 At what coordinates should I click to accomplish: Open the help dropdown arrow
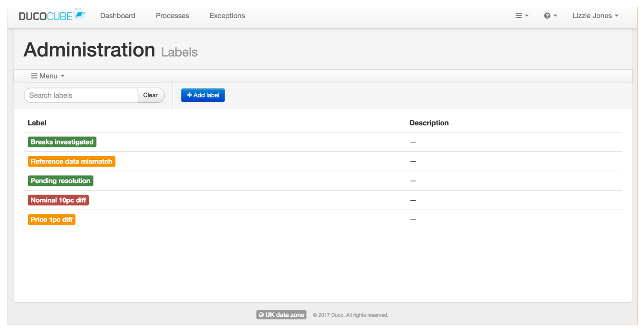(555, 15)
